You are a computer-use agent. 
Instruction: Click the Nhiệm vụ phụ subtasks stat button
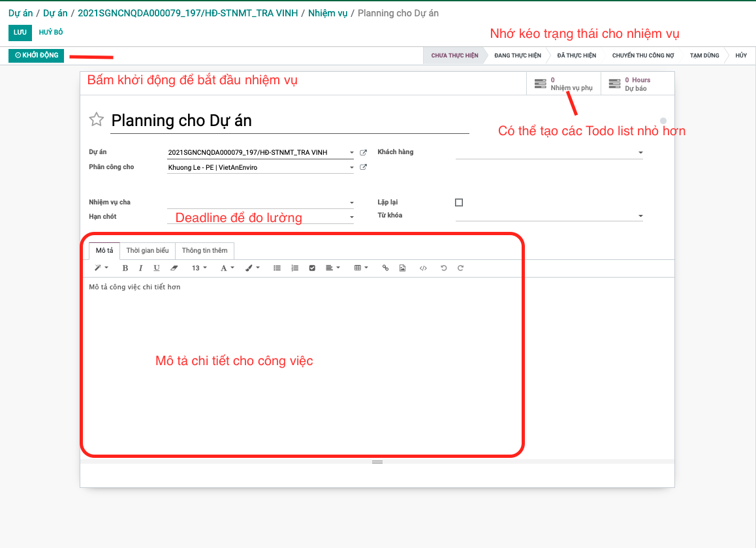click(x=563, y=84)
